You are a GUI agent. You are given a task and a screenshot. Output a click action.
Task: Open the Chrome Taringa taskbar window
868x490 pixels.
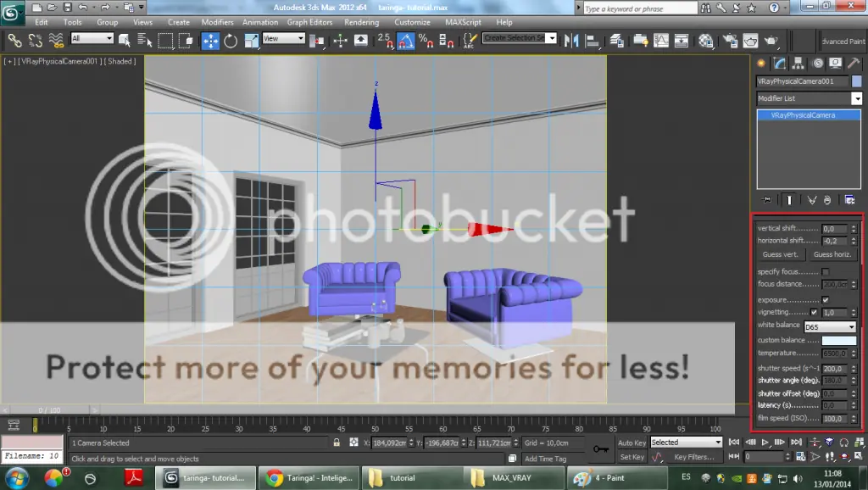[308, 477]
